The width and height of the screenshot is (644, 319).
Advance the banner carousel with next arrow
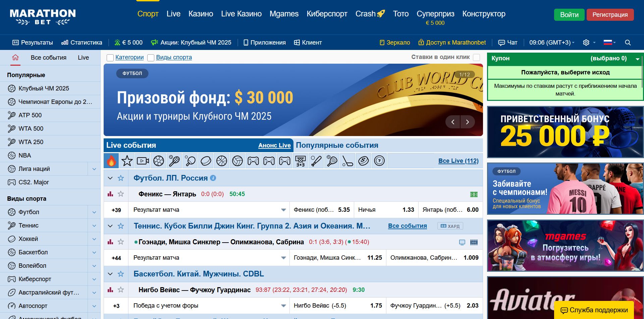468,122
